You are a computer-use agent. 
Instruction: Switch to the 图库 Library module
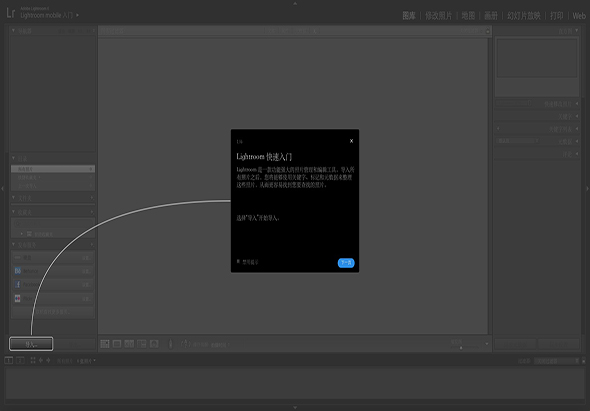click(x=409, y=16)
